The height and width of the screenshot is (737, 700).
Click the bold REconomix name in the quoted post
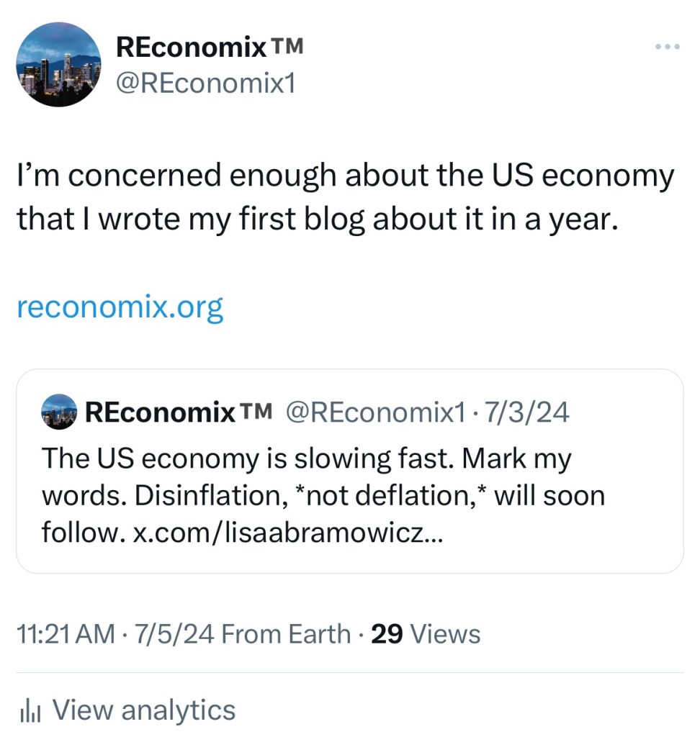click(160, 412)
